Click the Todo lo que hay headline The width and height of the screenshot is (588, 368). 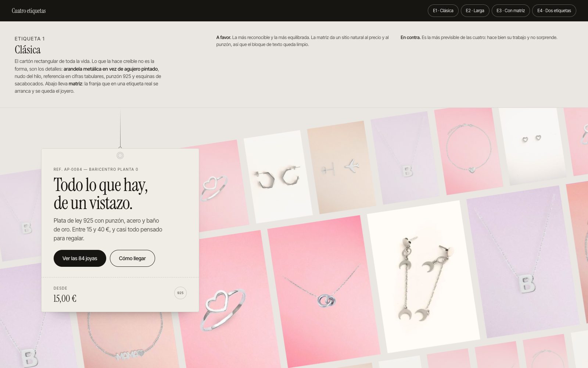tap(101, 194)
